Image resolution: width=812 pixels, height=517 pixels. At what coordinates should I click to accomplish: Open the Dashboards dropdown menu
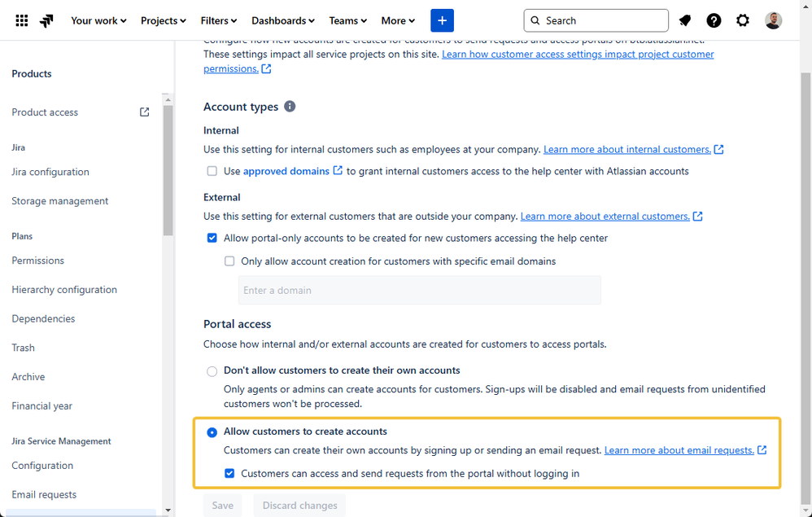pyautogui.click(x=283, y=20)
